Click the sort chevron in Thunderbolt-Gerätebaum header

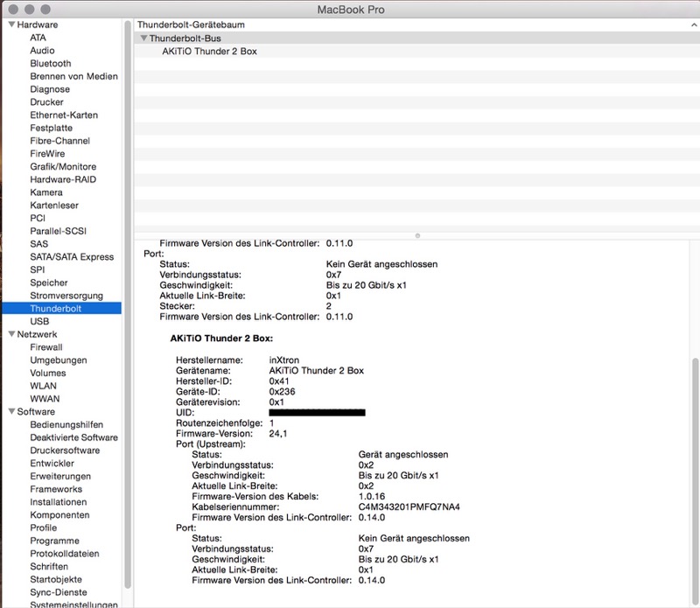coord(694,25)
